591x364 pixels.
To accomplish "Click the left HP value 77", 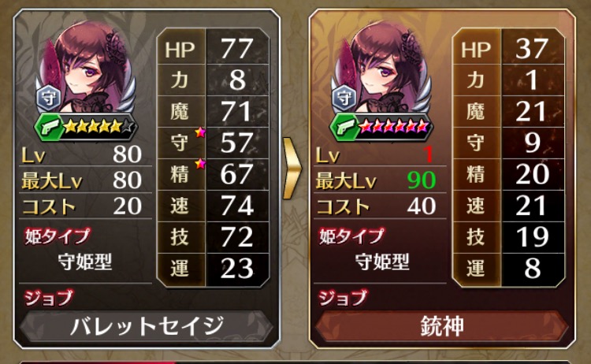I will [x=236, y=49].
